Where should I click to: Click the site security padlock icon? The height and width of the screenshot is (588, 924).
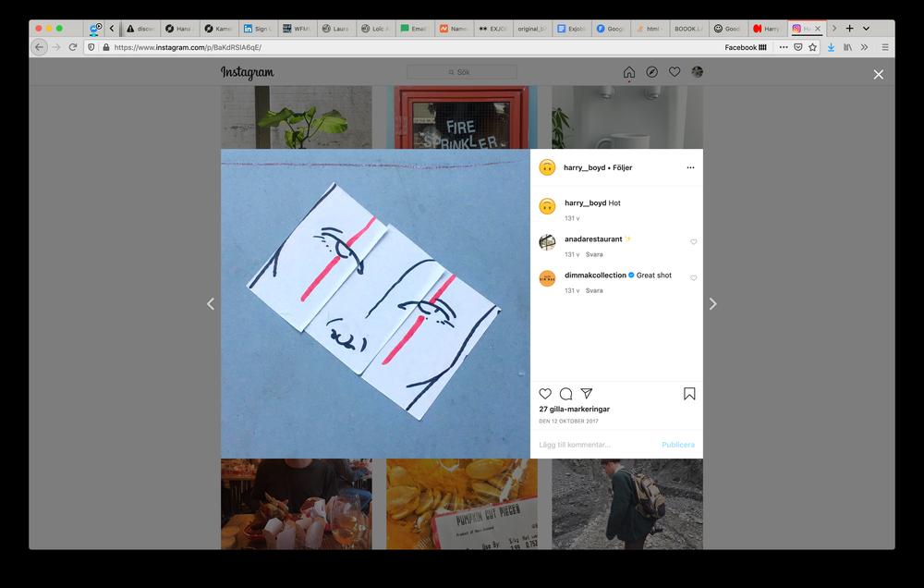coord(106,47)
